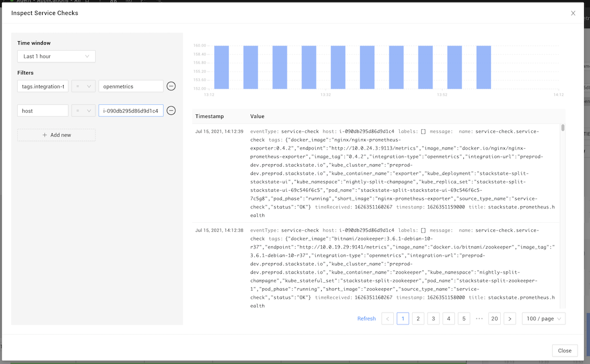
Task: Click the results list scrollbar thumb
Action: coord(563,128)
